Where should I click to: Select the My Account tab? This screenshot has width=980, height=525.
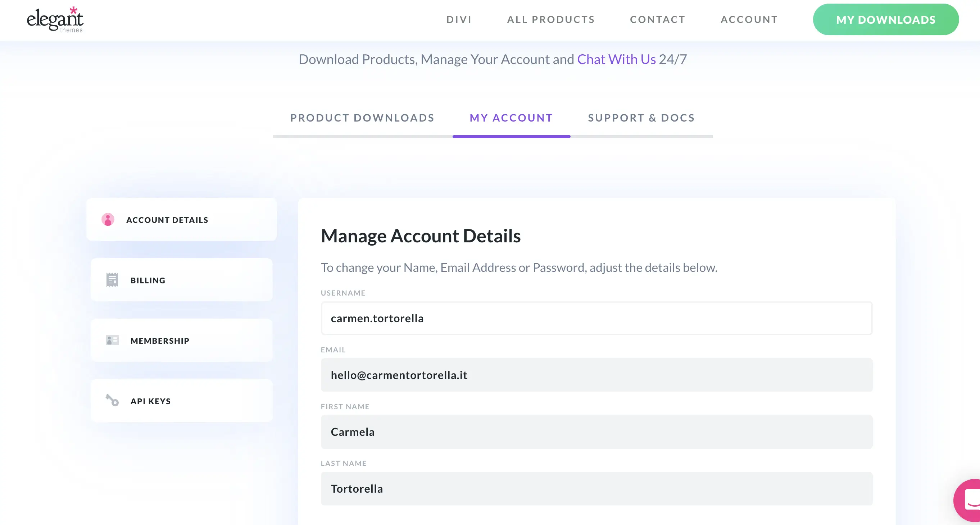[x=511, y=118]
